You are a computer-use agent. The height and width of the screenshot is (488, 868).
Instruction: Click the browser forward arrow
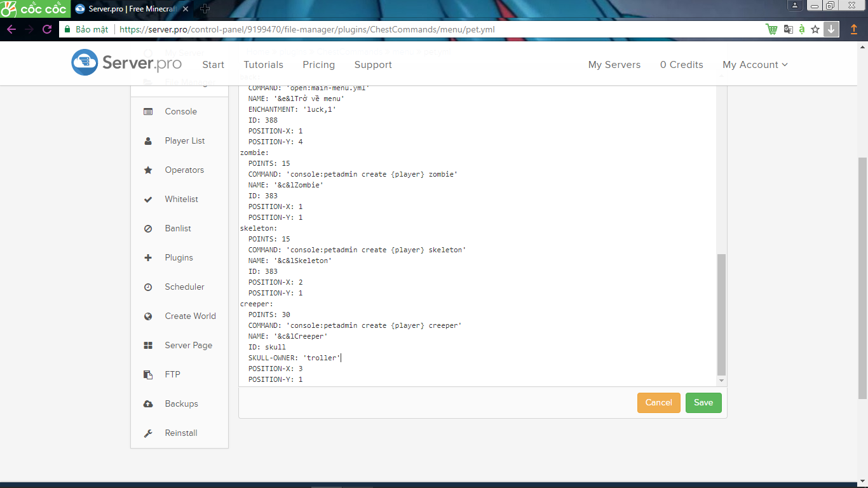(29, 29)
